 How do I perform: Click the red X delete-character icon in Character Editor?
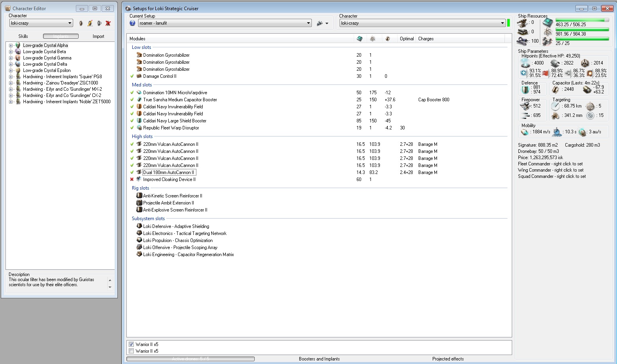(108, 23)
